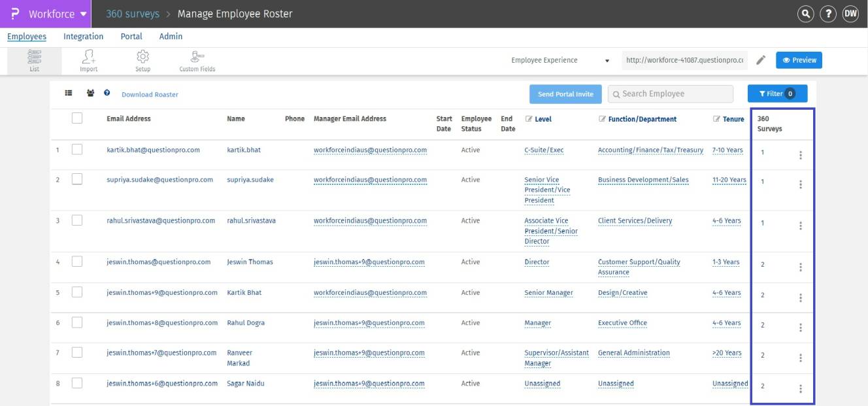Go to the Admin tab
This screenshot has height=406, width=868.
pyautogui.click(x=171, y=37)
